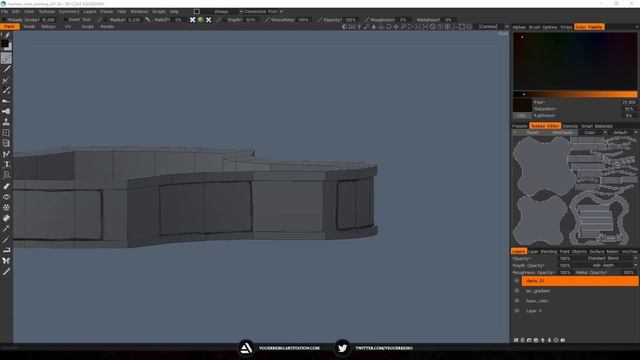This screenshot has width=640, height=360.
Task: Open the default dropdown in Texture Editor
Action: click(x=623, y=133)
